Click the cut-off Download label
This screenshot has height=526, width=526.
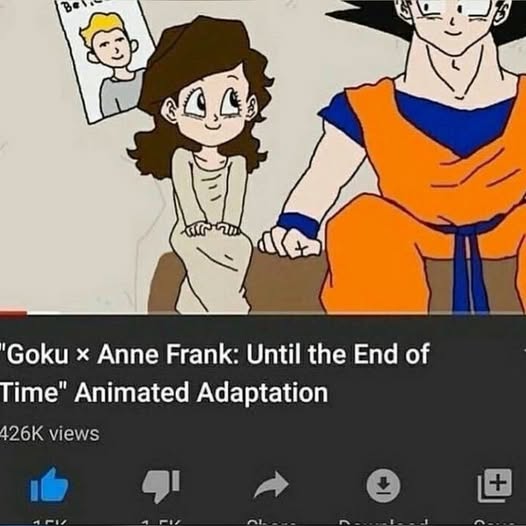[383, 523]
